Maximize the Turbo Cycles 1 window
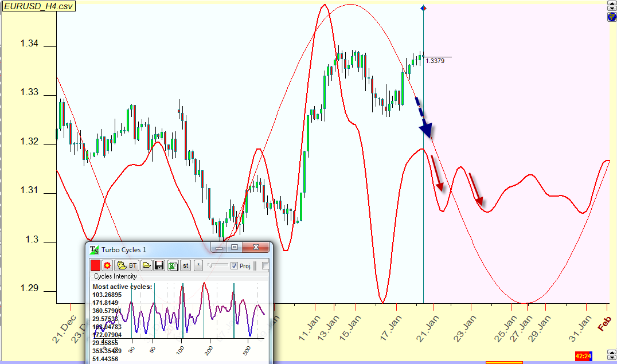Screen dimensions: 617x364 tap(234, 248)
